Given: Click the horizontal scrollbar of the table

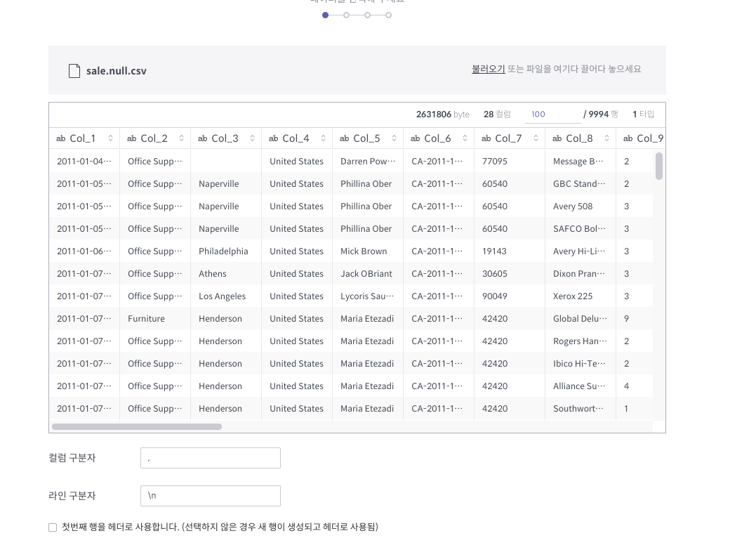Looking at the screenshot, I should click(x=137, y=426).
